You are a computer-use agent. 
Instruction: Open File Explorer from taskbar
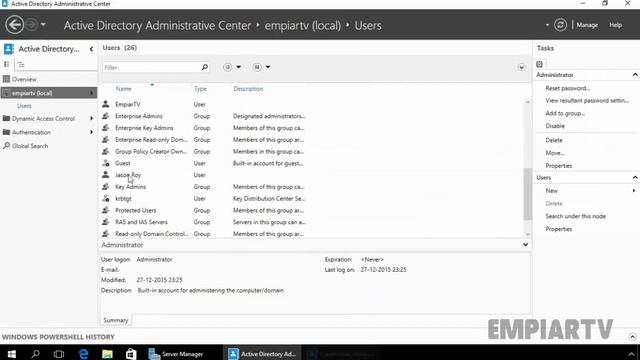pos(107,353)
